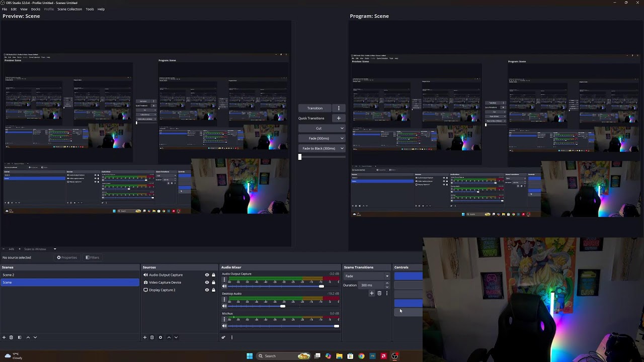Image resolution: width=644 pixels, height=362 pixels.
Task: Click the Transition button between preview and program
Action: click(315, 108)
